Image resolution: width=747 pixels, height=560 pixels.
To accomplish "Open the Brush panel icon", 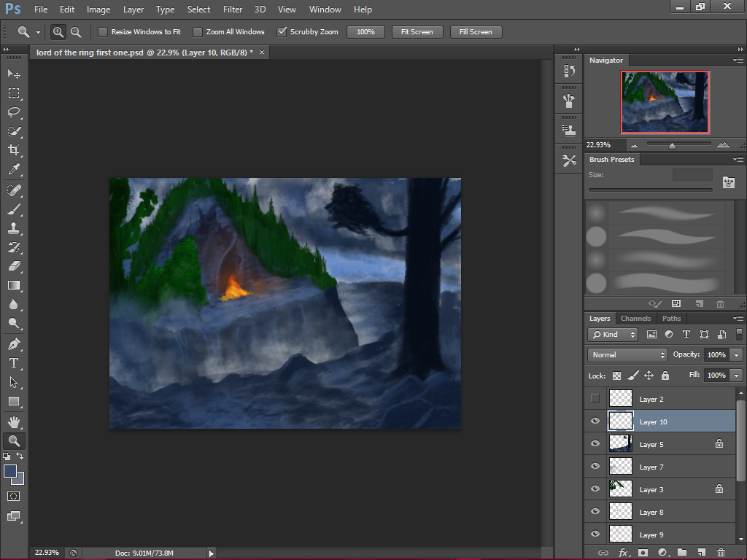I will (x=569, y=101).
